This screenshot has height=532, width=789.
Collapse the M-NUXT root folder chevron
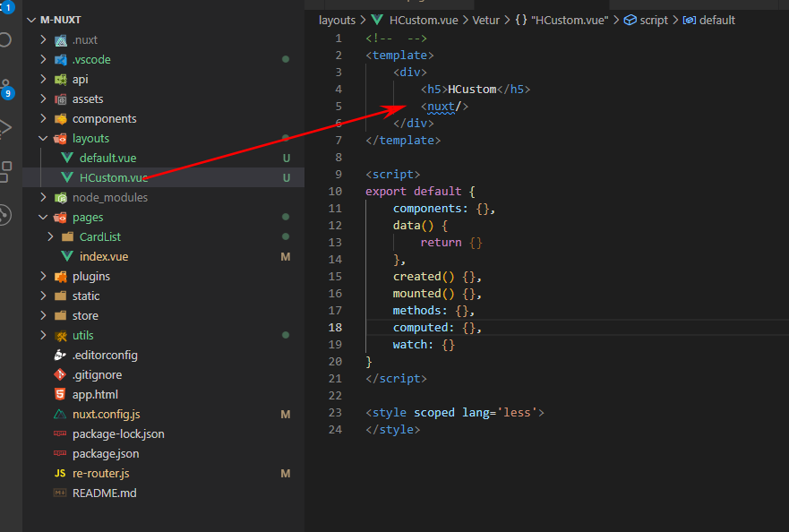pos(31,20)
